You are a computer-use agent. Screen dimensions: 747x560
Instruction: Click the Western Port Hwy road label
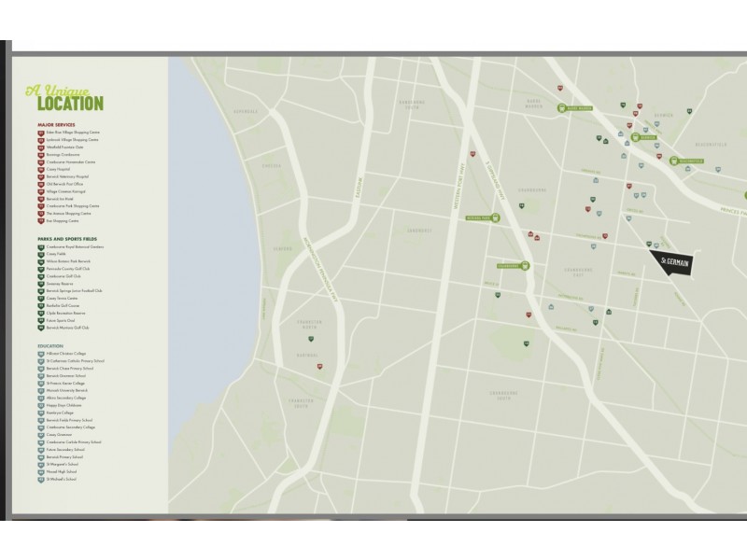459,188
